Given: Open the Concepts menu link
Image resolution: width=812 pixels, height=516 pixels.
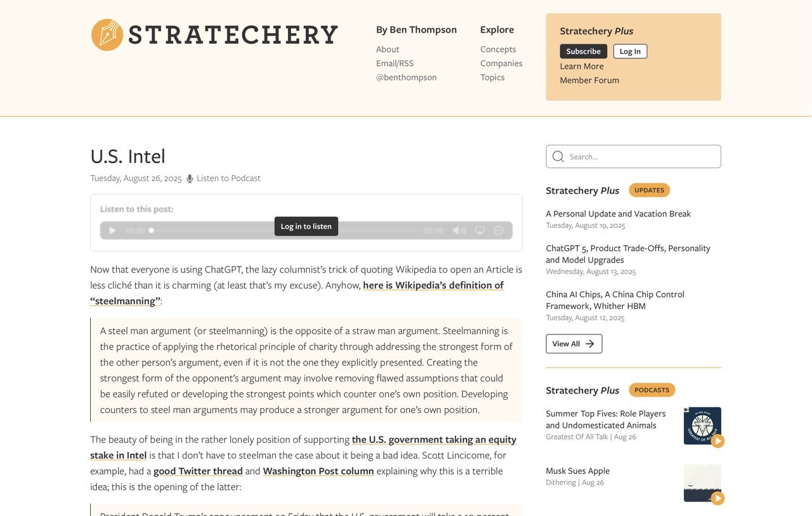Looking at the screenshot, I should point(498,50).
